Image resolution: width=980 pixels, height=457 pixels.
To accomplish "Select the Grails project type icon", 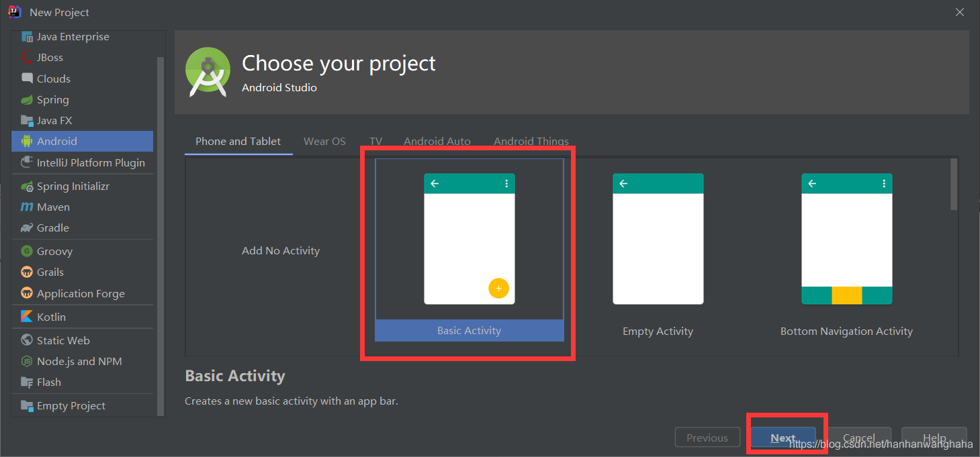I will [x=28, y=272].
